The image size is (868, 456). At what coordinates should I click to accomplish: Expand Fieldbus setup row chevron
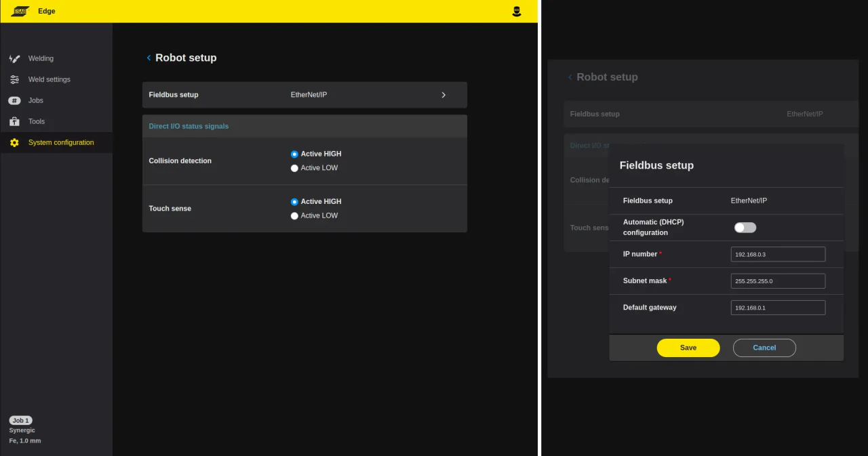tap(443, 95)
